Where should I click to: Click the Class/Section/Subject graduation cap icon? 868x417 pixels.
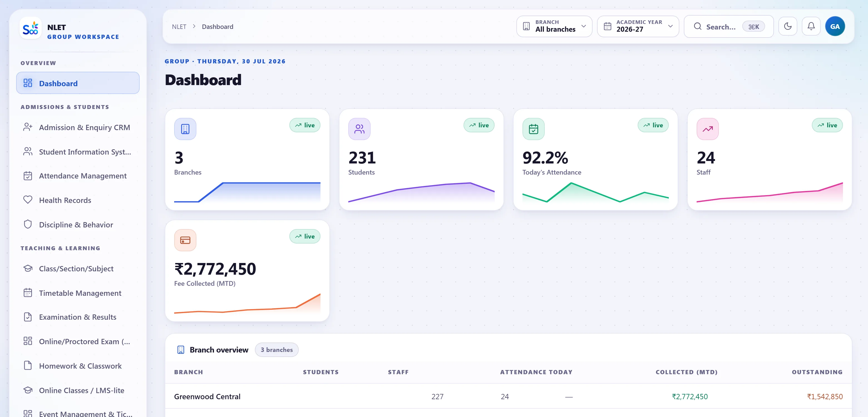coord(28,269)
